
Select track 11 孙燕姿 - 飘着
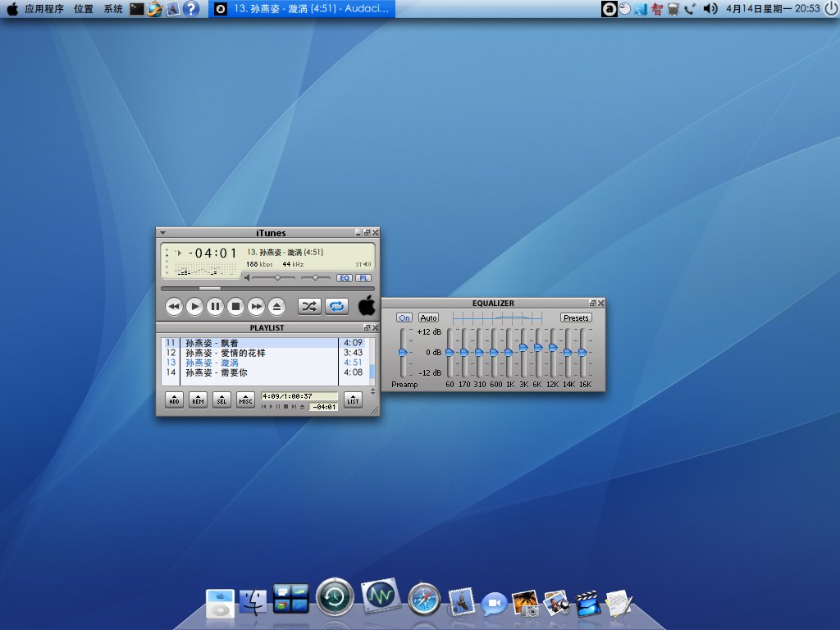pos(265,343)
